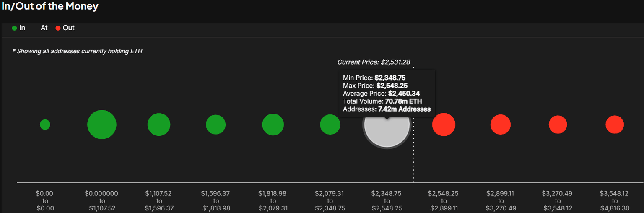This screenshot has height=213, width=644.
Task: Select the red bubble for $2,899.11–$3,270.49
Action: (501, 125)
